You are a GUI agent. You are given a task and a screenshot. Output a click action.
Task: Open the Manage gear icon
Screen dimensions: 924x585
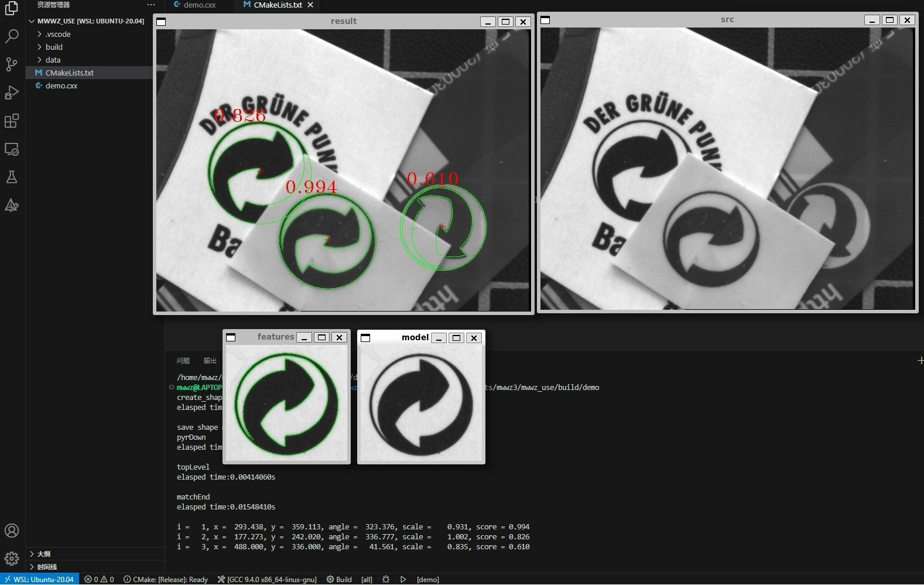click(x=12, y=559)
